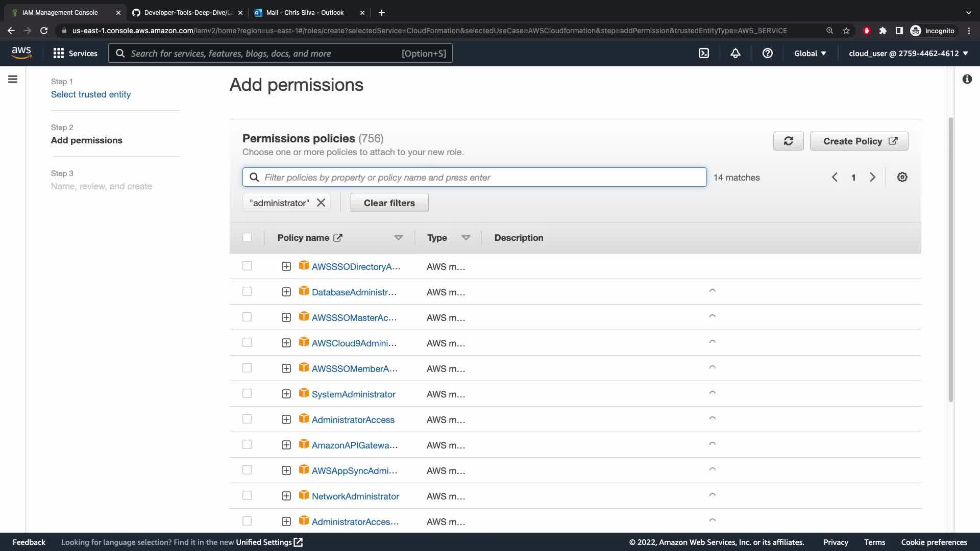Viewport: 980px width, 551px height.
Task: Open the Services grid menu
Action: 75,53
